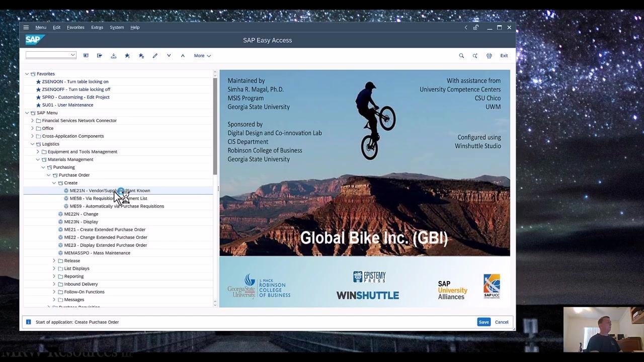This screenshot has height=362, width=644.
Task: Open the Extras menu
Action: (97, 27)
